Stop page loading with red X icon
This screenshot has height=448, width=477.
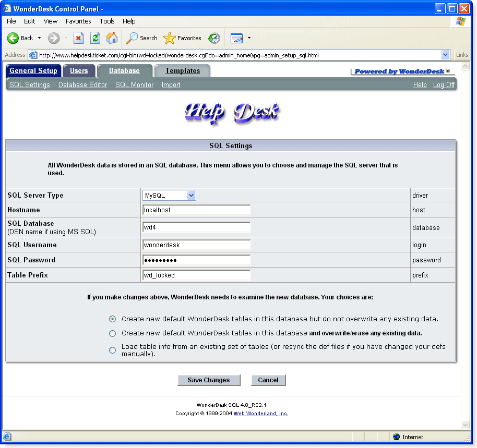point(78,38)
